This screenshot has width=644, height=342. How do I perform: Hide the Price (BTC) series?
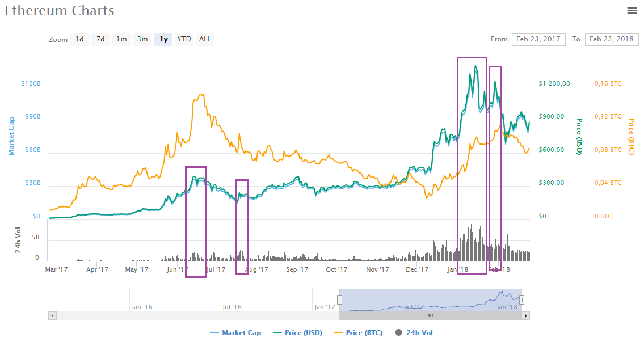358,333
